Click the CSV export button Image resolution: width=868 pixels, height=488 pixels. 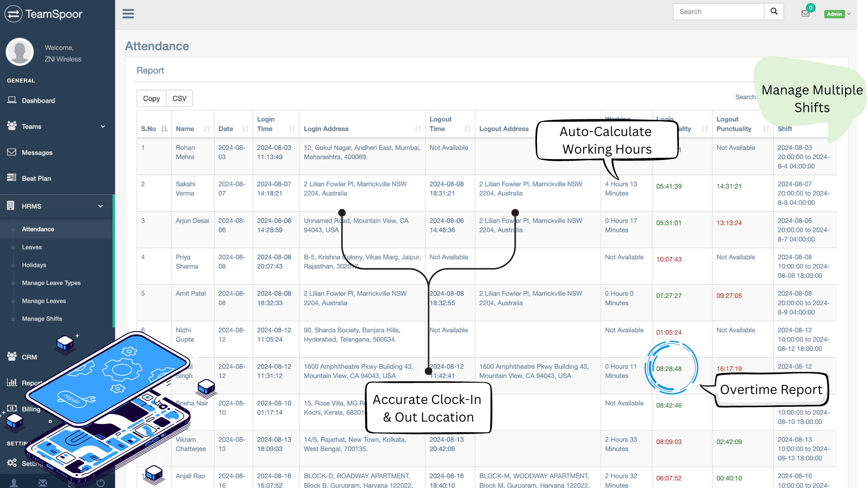(x=179, y=99)
